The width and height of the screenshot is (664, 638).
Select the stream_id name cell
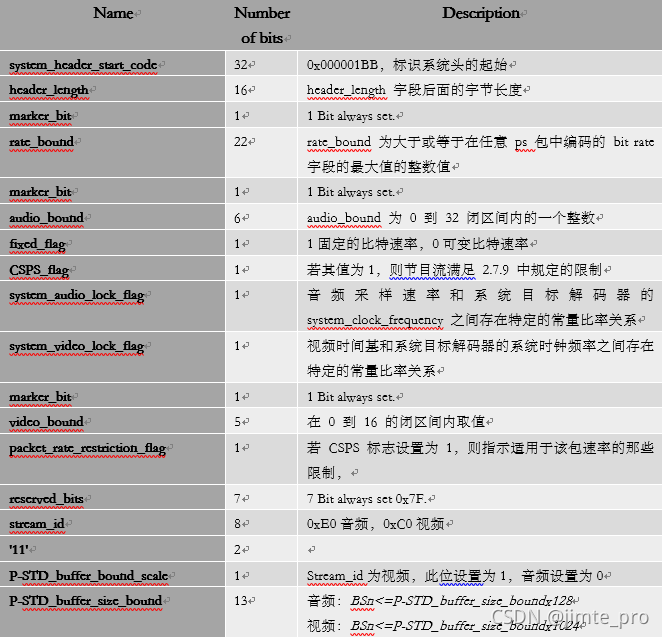(x=112, y=524)
